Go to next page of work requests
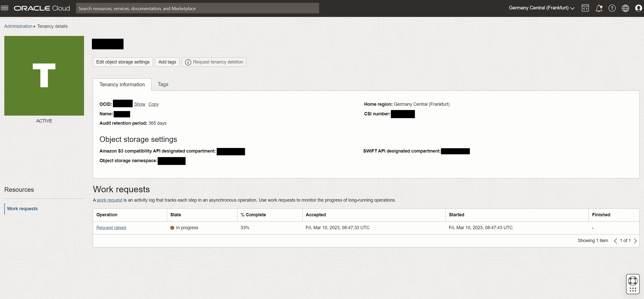The height and width of the screenshot is (299, 644). point(635,241)
